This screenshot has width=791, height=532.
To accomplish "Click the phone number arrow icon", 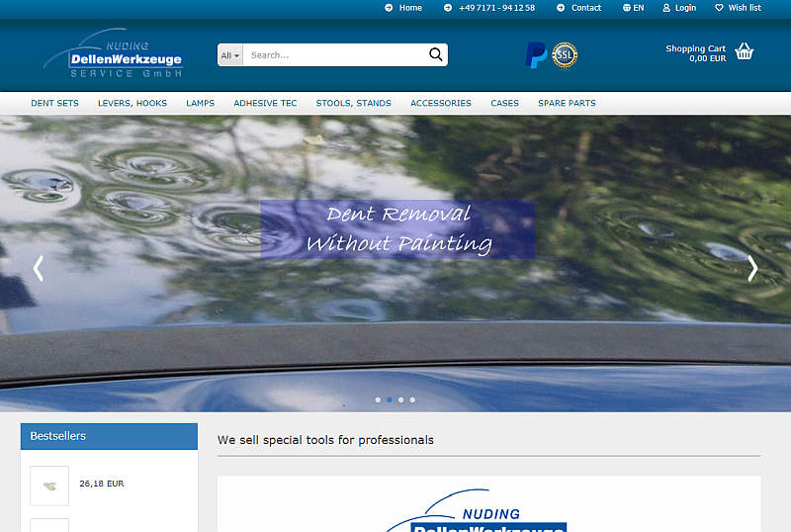I will point(448,8).
